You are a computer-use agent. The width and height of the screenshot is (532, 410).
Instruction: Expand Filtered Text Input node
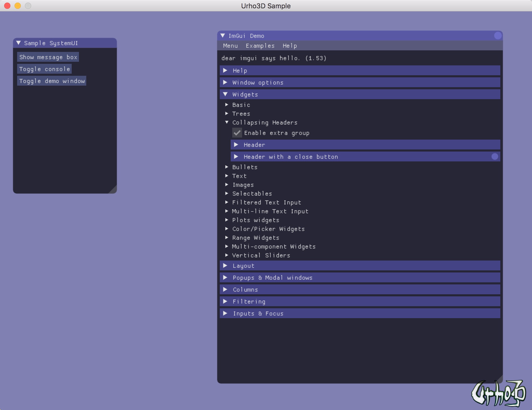click(227, 202)
